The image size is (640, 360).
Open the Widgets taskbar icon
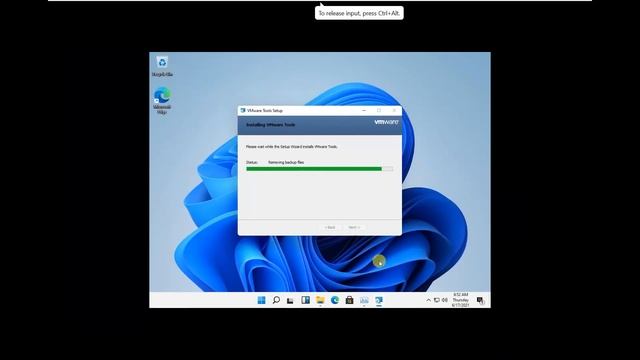coord(305,300)
